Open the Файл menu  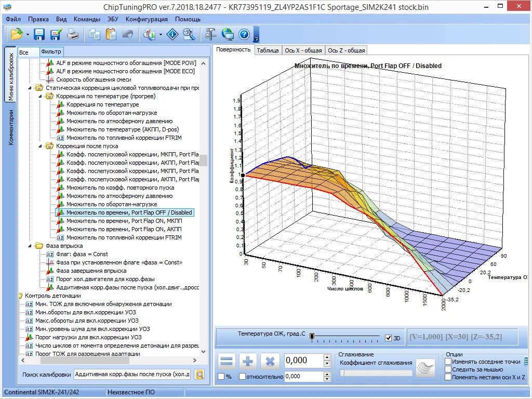(x=13, y=19)
